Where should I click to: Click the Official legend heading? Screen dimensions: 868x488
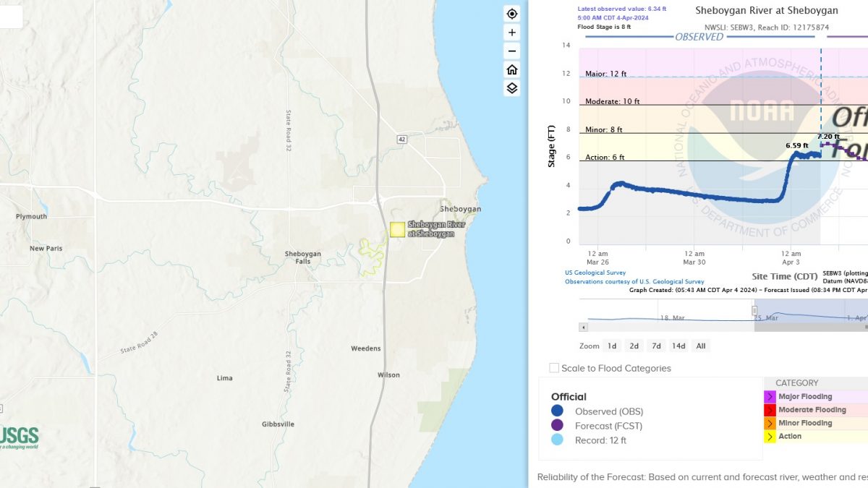[x=569, y=397]
